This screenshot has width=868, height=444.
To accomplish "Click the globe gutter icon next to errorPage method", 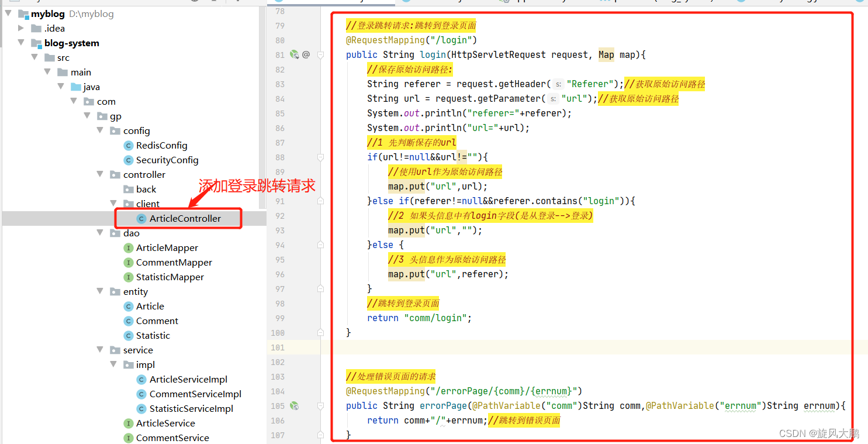I will [295, 405].
